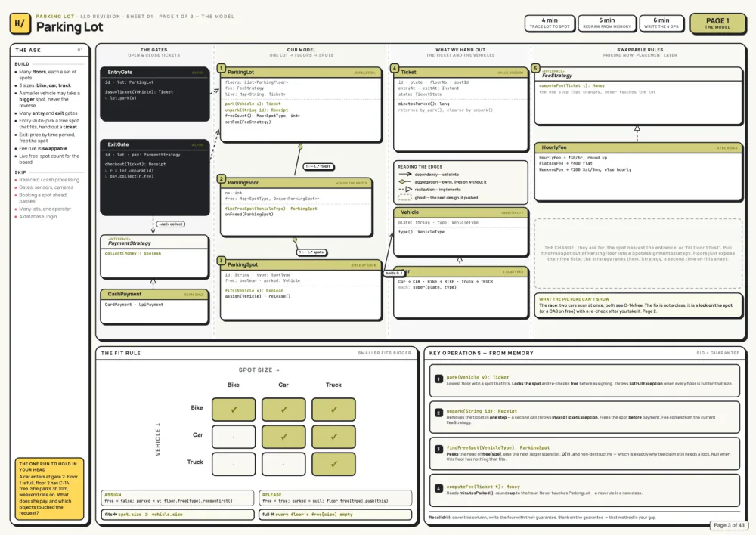Click the EntryGate class header

(155, 72)
